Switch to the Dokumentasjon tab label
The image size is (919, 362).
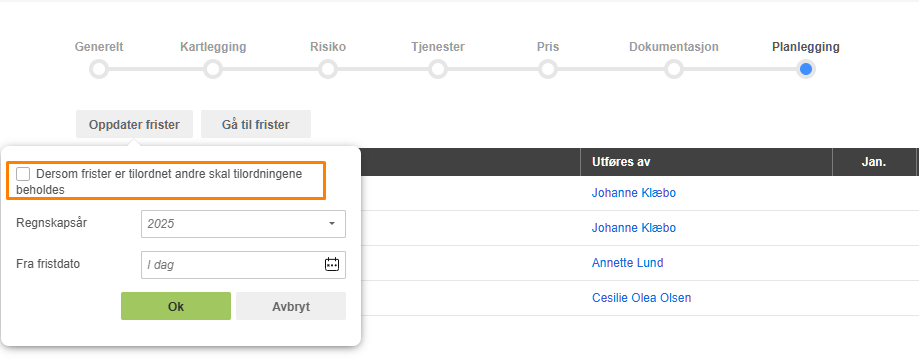coord(674,47)
